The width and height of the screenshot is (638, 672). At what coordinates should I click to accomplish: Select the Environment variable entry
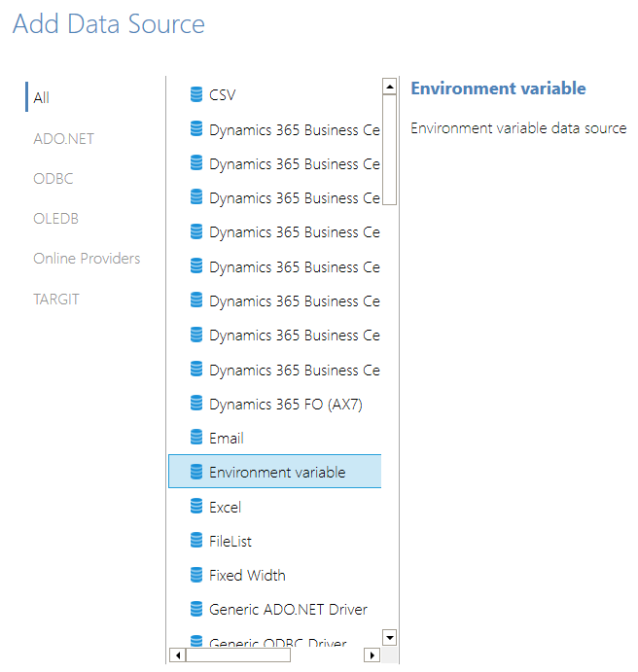tap(274, 472)
